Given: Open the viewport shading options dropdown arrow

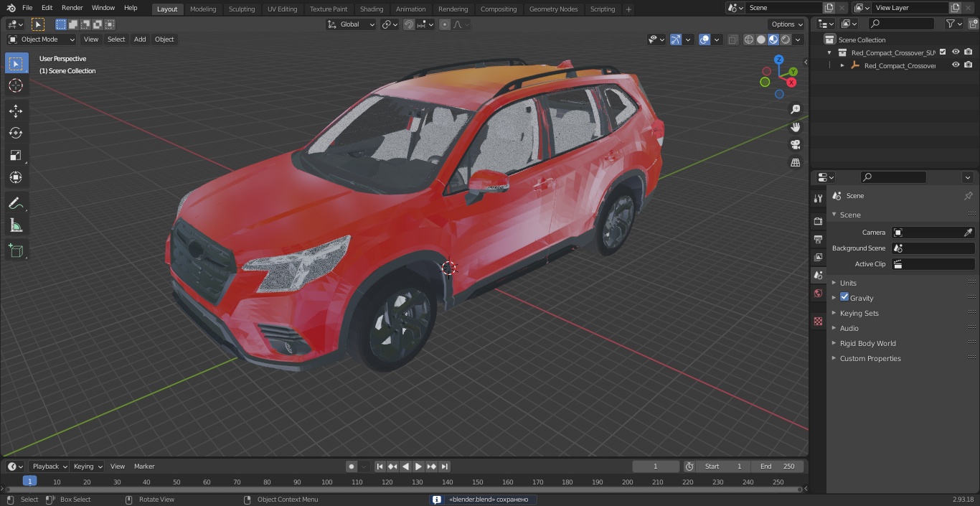Looking at the screenshot, I should (798, 39).
